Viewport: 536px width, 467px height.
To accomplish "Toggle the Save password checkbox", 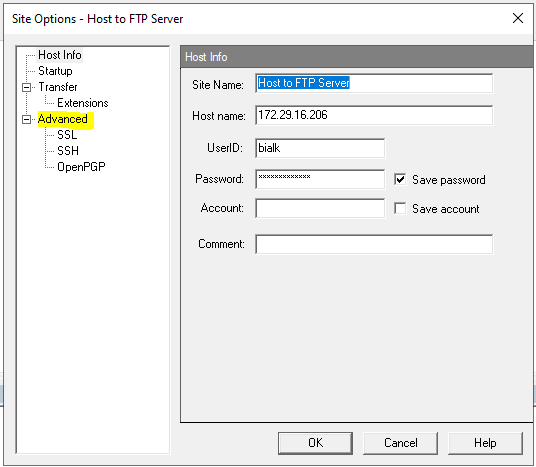I will click(400, 179).
